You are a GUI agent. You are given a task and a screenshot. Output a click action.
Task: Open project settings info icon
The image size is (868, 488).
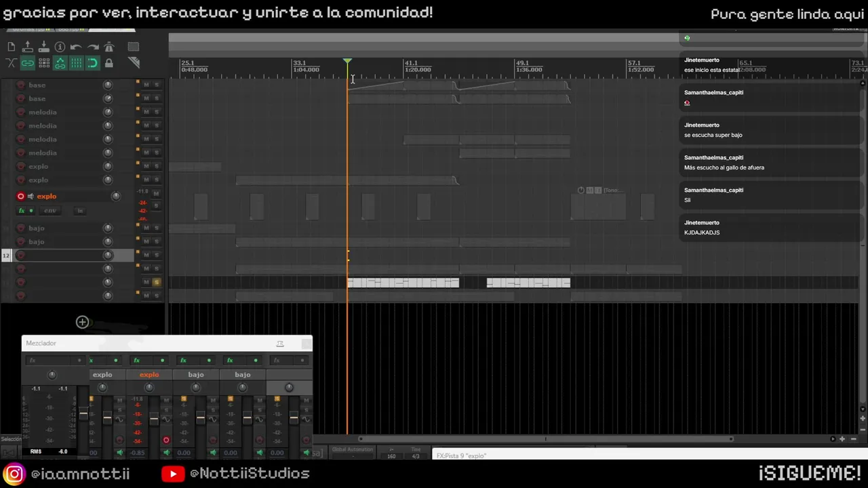tap(60, 47)
